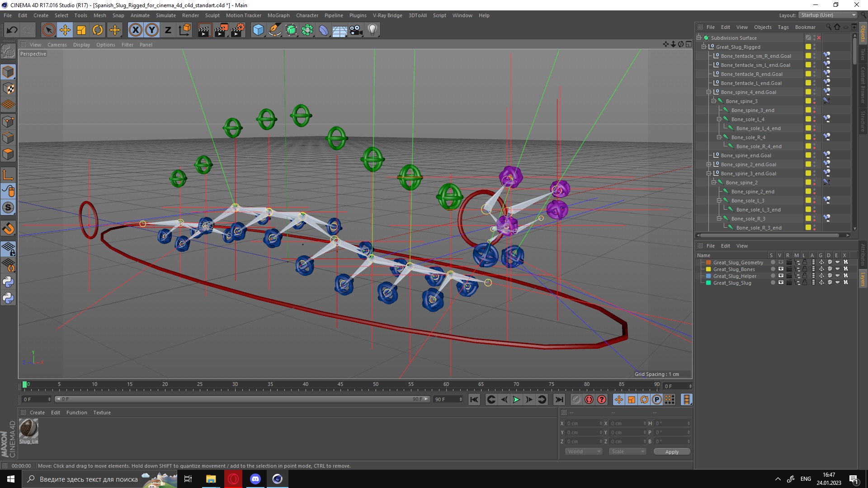This screenshot has width=868, height=488.
Task: Toggle visibility of Great_Slug_Bones layer
Action: (781, 269)
